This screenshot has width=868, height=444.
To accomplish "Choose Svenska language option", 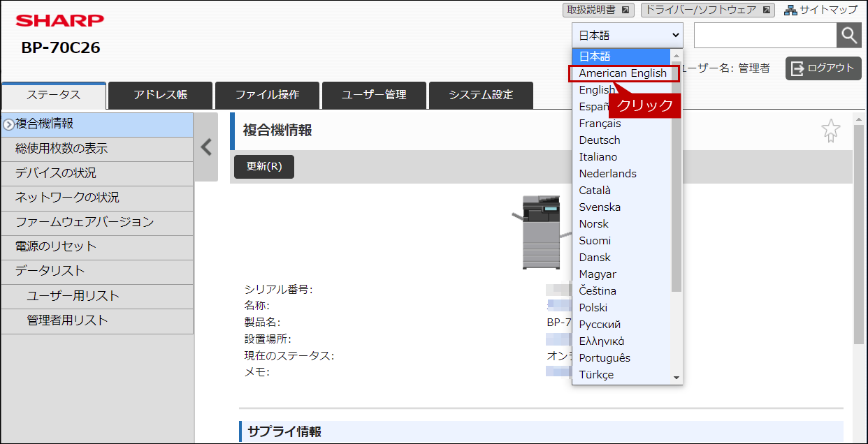I will [622, 207].
